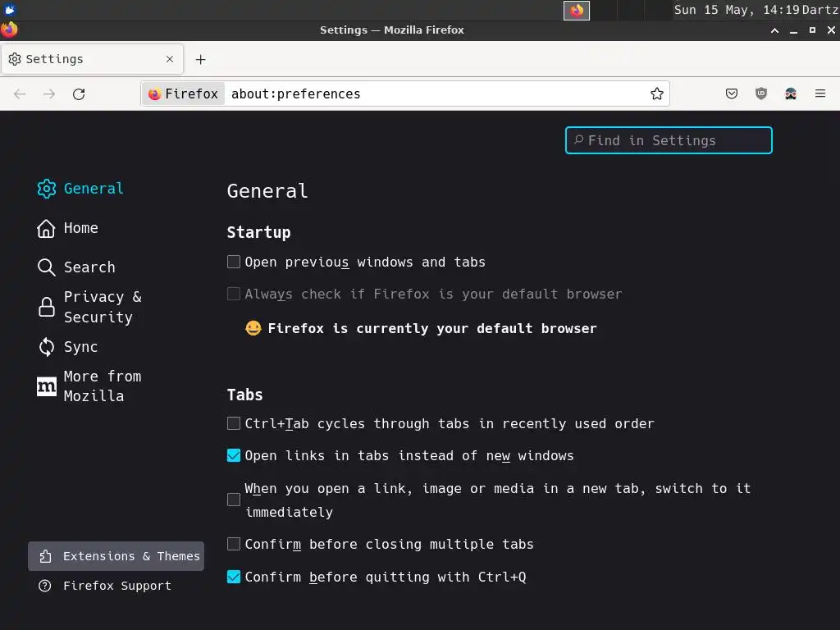Bookmark this page with the star icon
The image size is (840, 630).
[657, 94]
